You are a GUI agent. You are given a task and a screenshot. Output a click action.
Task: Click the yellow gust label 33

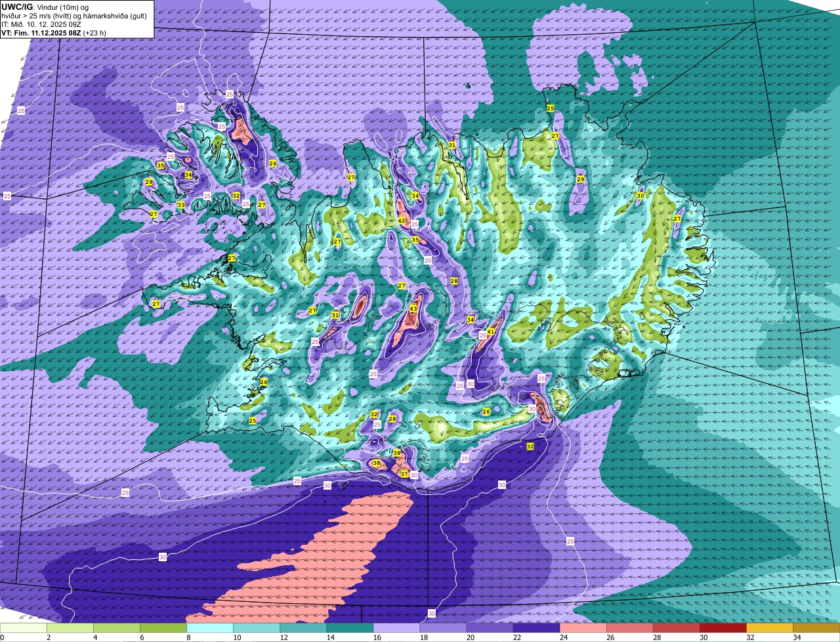tap(180, 205)
